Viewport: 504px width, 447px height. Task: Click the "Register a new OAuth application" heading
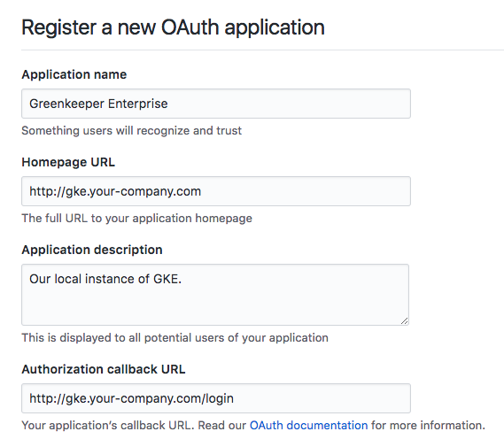[x=173, y=27]
